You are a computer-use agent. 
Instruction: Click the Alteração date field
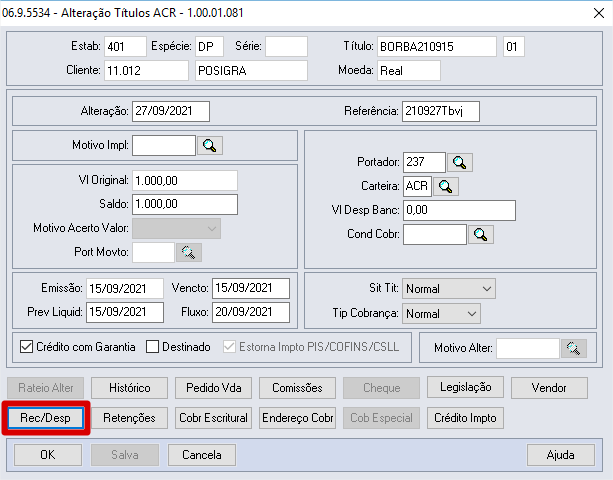tap(171, 111)
